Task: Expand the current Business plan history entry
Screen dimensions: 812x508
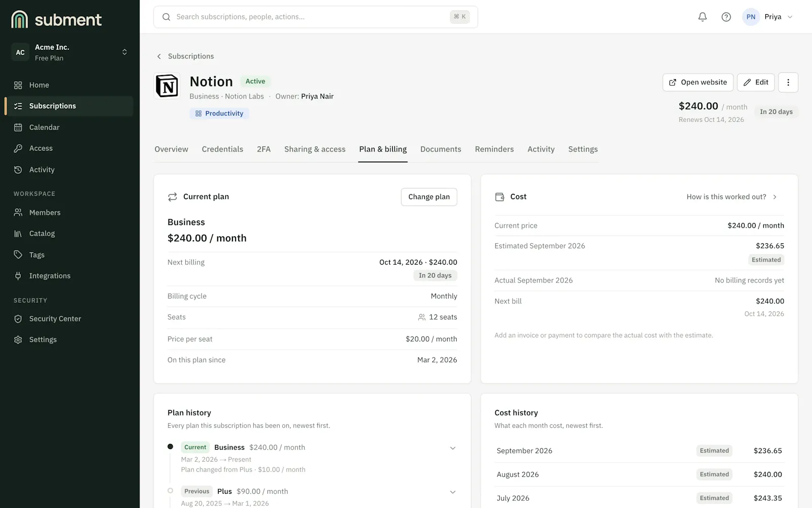Action: point(453,448)
